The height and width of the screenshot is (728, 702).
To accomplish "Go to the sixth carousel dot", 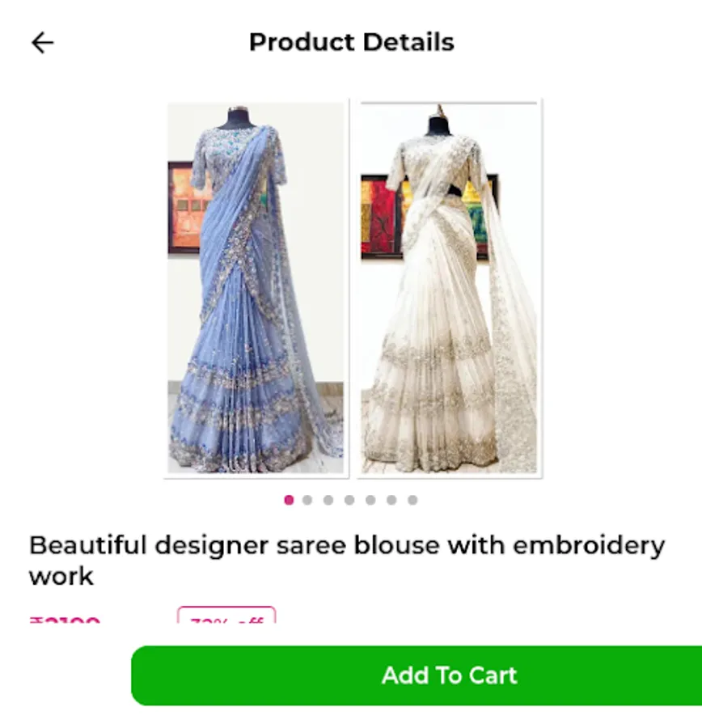I will point(391,500).
